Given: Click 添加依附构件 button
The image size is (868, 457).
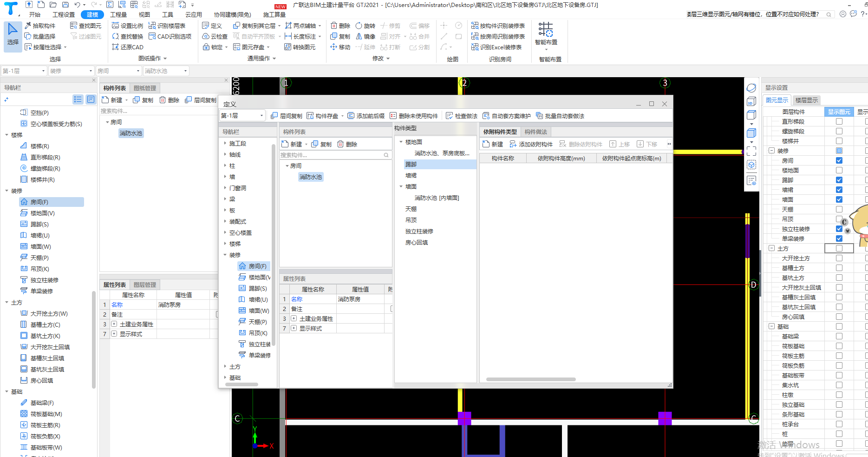Looking at the screenshot, I should click(x=531, y=144).
